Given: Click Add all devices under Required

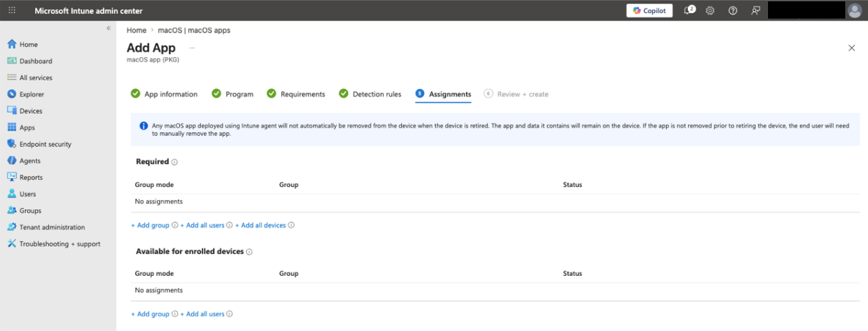Looking at the screenshot, I should [x=261, y=225].
